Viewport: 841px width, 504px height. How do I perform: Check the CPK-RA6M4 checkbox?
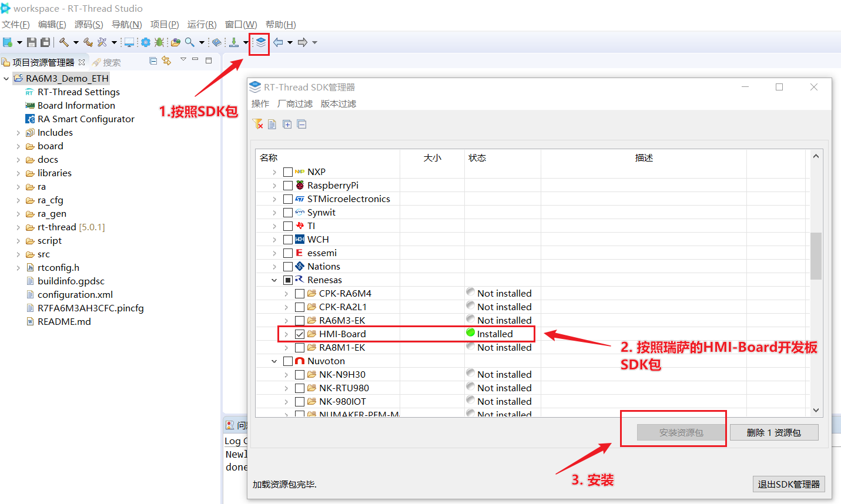click(x=300, y=294)
